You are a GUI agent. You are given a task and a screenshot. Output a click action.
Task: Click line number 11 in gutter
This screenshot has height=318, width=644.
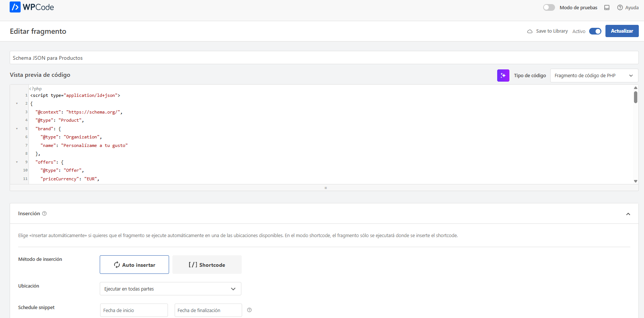[x=25, y=179]
